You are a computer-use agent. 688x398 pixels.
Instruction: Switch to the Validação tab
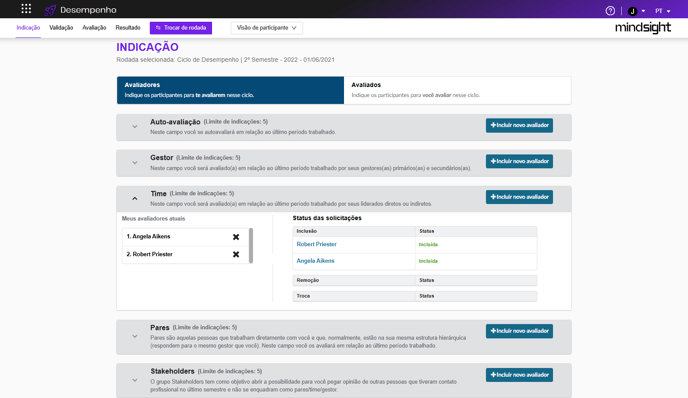point(61,28)
